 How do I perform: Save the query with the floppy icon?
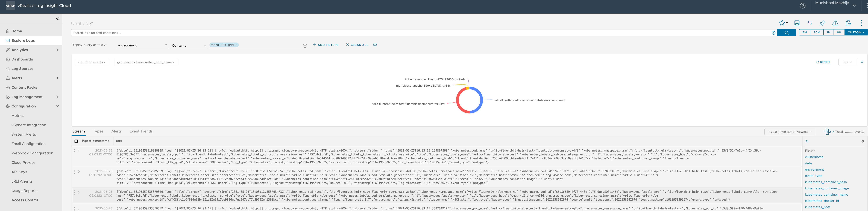pos(797,23)
